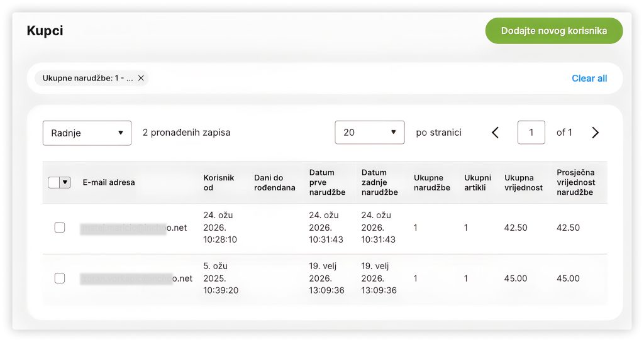
Task: Sort by Korisnik od column header
Action: (218, 182)
